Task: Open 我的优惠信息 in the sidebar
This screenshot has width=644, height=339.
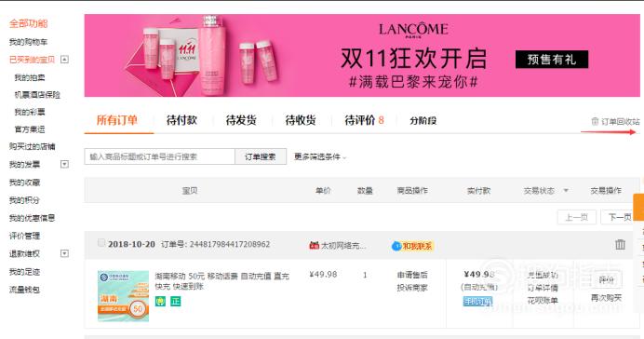Action: tap(32, 218)
